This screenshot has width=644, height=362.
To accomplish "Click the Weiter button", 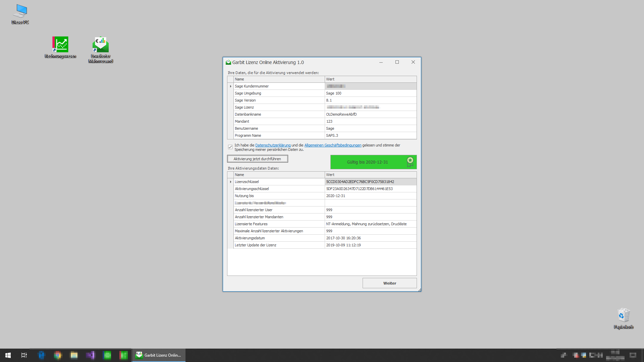I will click(389, 283).
